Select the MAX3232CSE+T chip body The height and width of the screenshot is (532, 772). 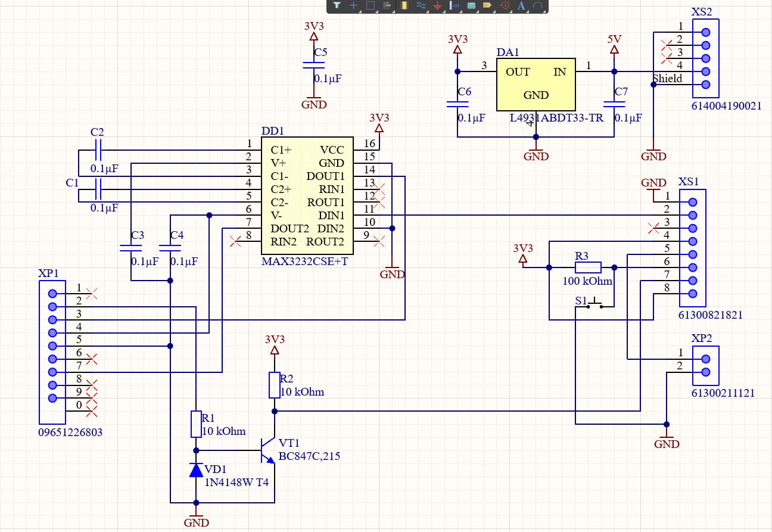(307, 196)
